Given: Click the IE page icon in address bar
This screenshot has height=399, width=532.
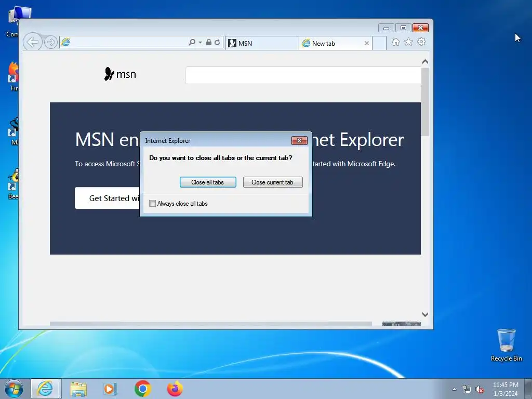Looking at the screenshot, I should [65, 42].
